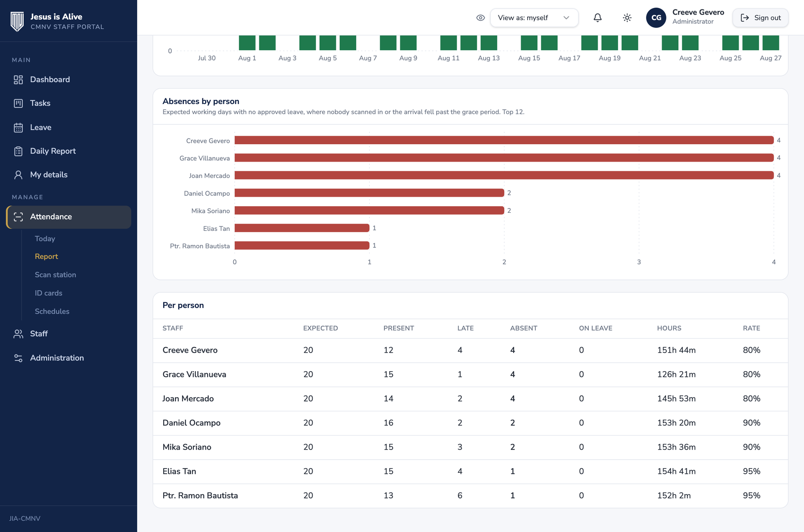804x532 pixels.
Task: Open the Staff management page
Action: 69,334
